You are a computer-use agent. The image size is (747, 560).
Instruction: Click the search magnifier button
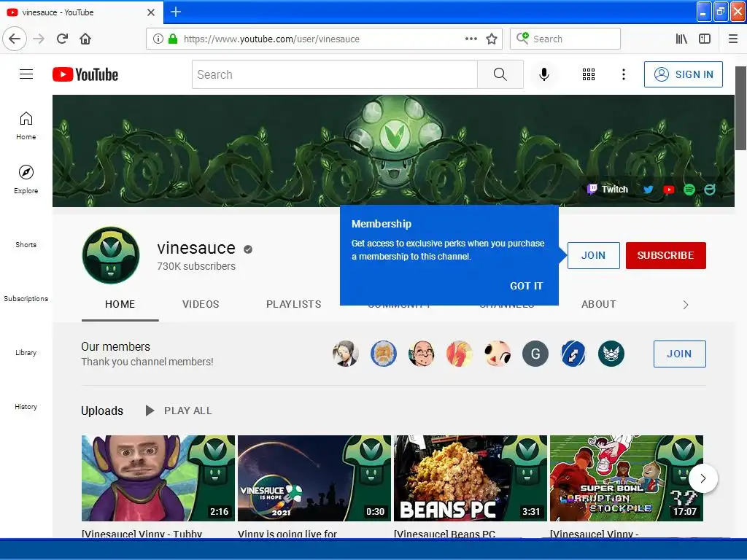(x=500, y=74)
